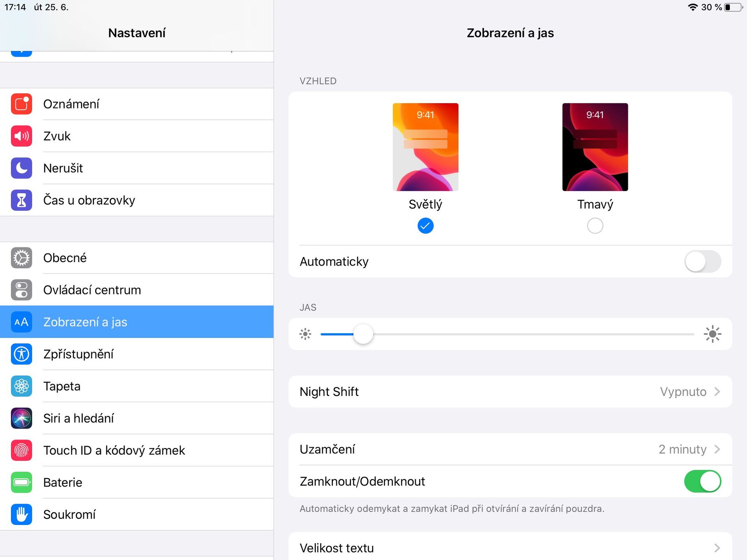Select the Tmavý appearance radio button

tap(595, 226)
